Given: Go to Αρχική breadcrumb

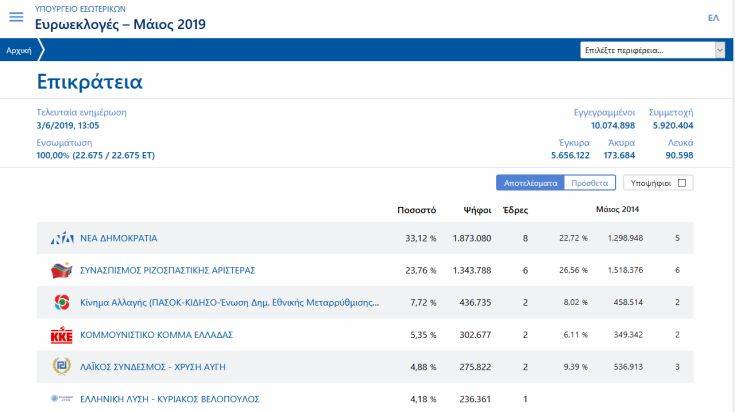Looking at the screenshot, I should point(19,50).
